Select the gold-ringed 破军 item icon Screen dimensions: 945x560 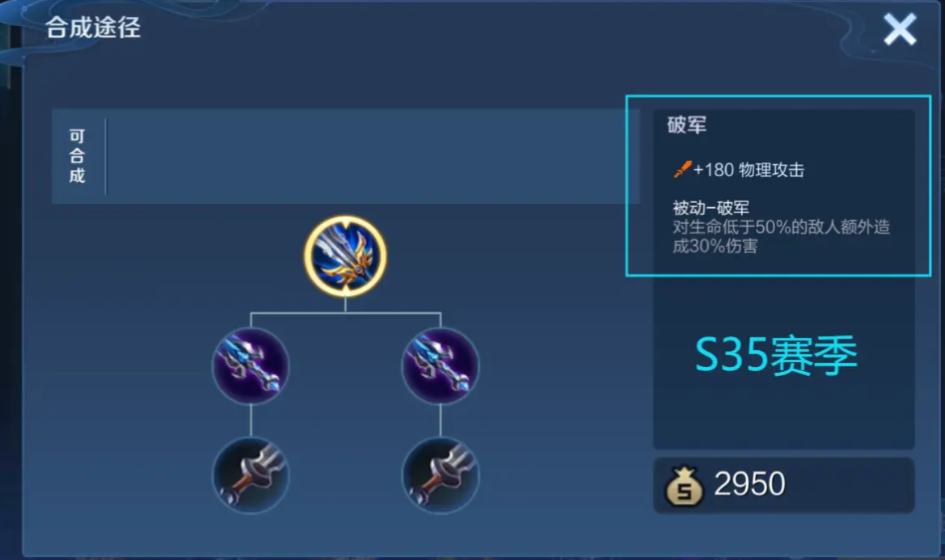point(345,257)
